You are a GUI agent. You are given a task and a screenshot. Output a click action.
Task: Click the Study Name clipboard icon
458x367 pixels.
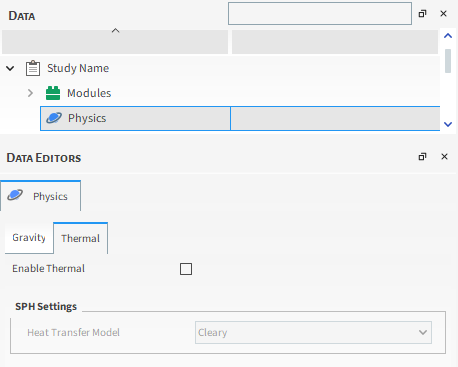tap(33, 68)
